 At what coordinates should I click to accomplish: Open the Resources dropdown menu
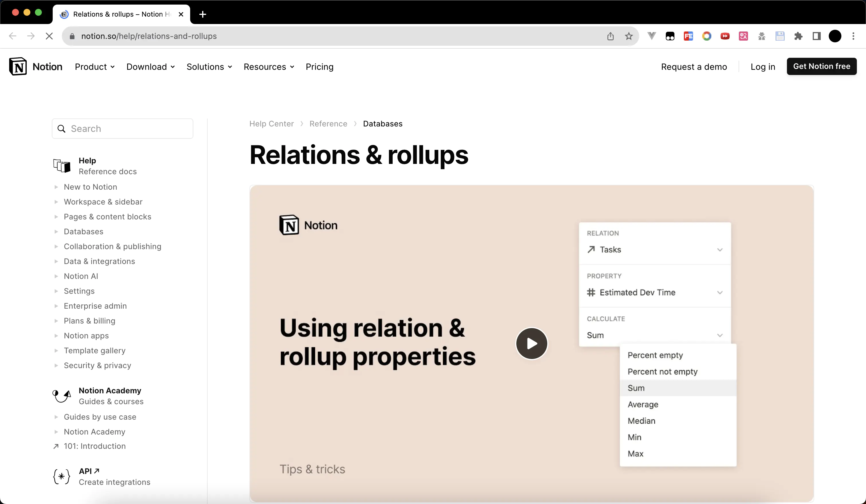pos(269,67)
